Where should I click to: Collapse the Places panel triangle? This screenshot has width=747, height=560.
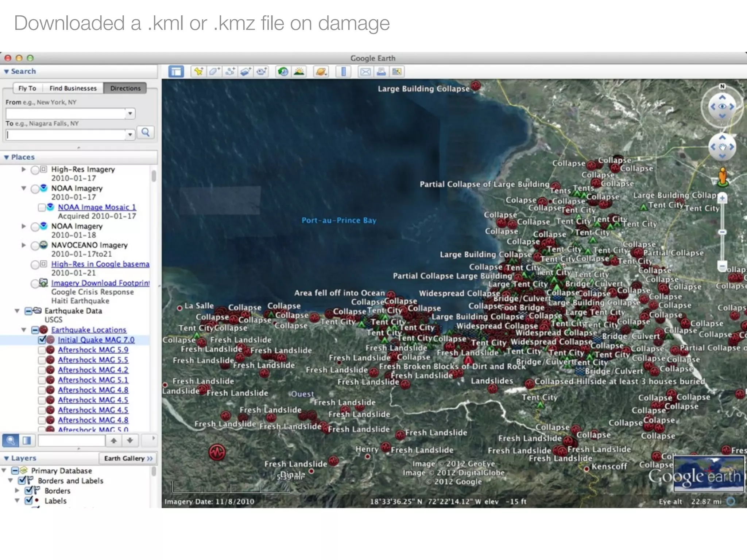6,157
